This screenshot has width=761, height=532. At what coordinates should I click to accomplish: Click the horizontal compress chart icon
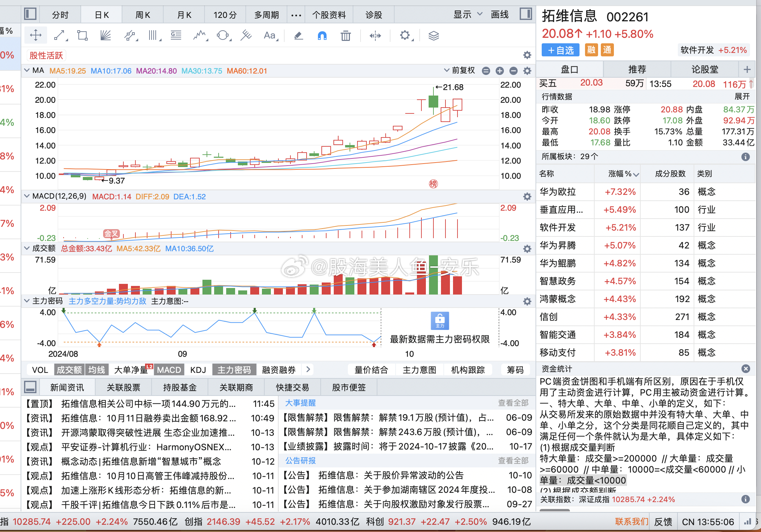tap(375, 35)
